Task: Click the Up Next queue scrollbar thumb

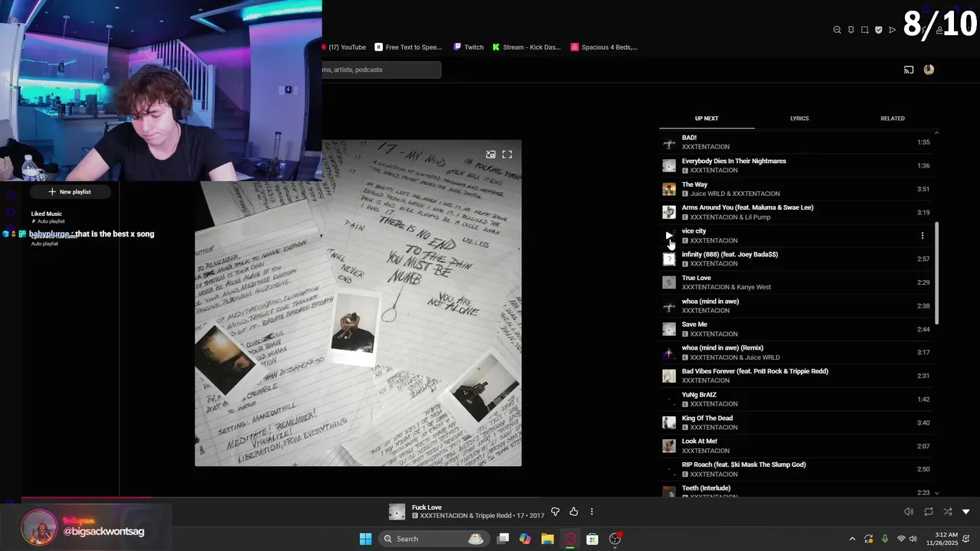Action: [x=936, y=273]
